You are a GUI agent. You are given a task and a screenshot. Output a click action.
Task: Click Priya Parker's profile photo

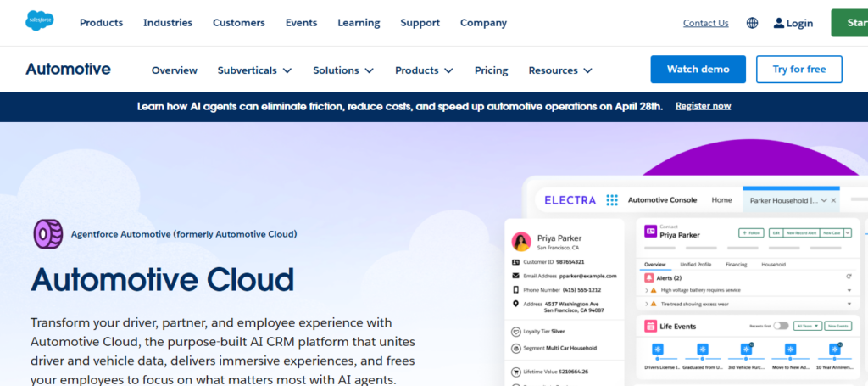click(x=521, y=242)
